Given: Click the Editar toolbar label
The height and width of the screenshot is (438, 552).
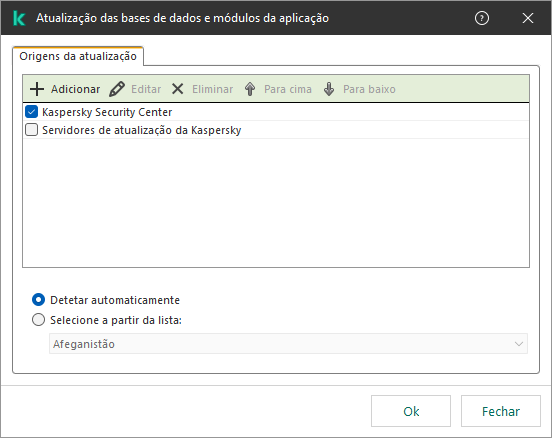Looking at the screenshot, I should click(x=146, y=89).
